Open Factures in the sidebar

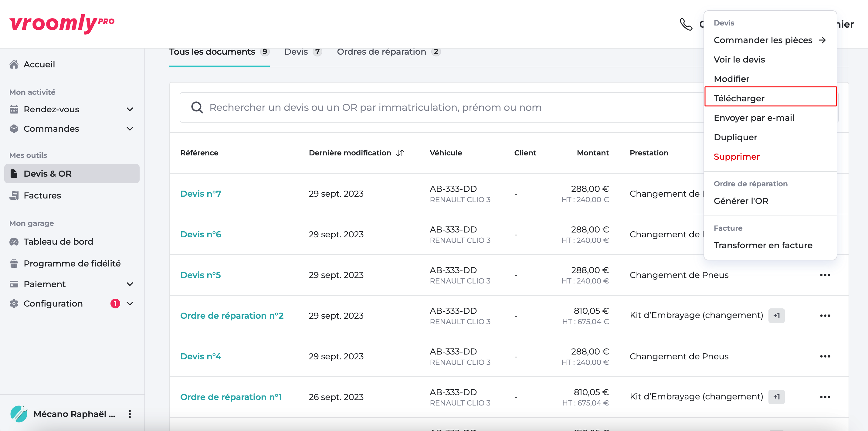(72, 195)
